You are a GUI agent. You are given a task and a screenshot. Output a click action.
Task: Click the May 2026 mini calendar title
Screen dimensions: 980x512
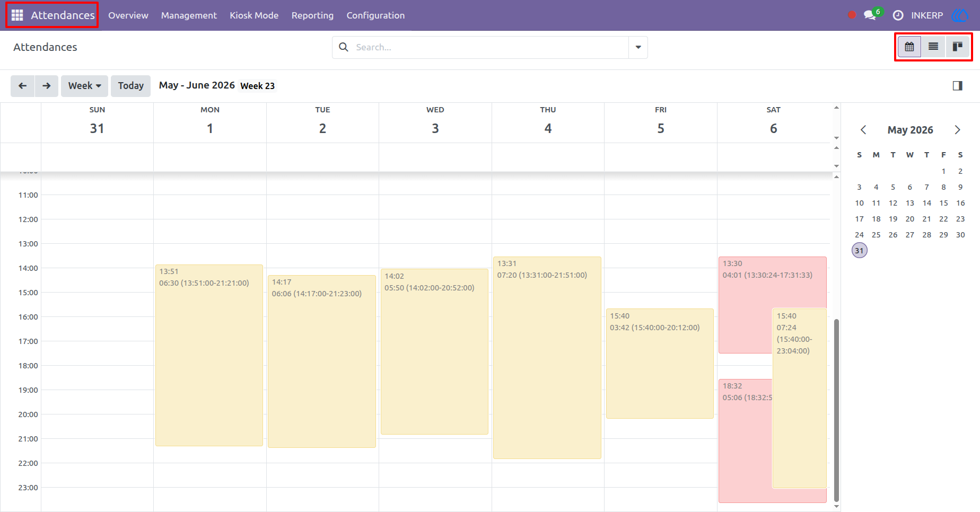click(x=910, y=130)
